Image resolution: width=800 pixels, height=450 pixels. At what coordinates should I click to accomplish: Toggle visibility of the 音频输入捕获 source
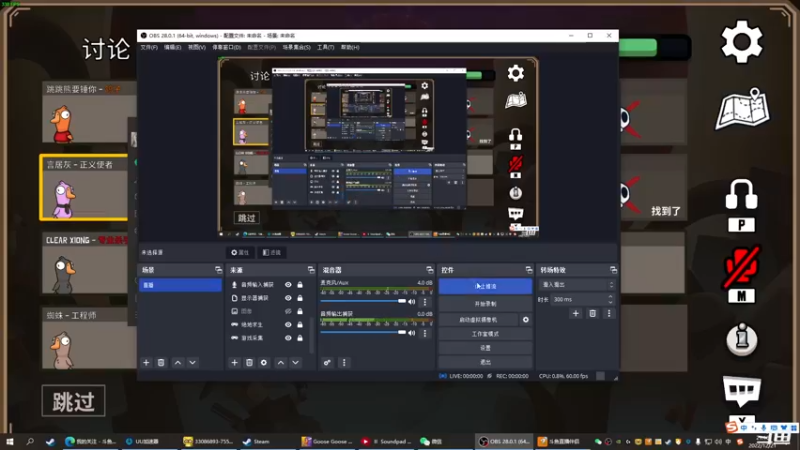click(288, 285)
